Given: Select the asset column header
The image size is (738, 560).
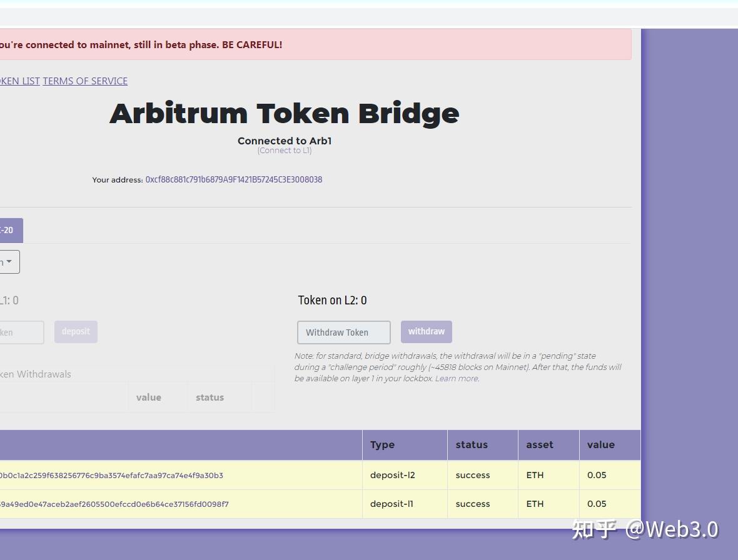Looking at the screenshot, I should 539,444.
